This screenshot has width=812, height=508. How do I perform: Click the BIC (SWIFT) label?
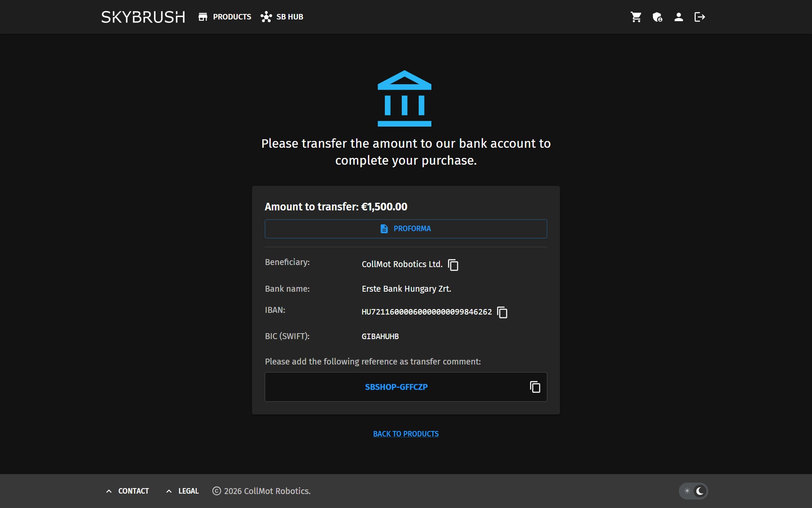(288, 336)
